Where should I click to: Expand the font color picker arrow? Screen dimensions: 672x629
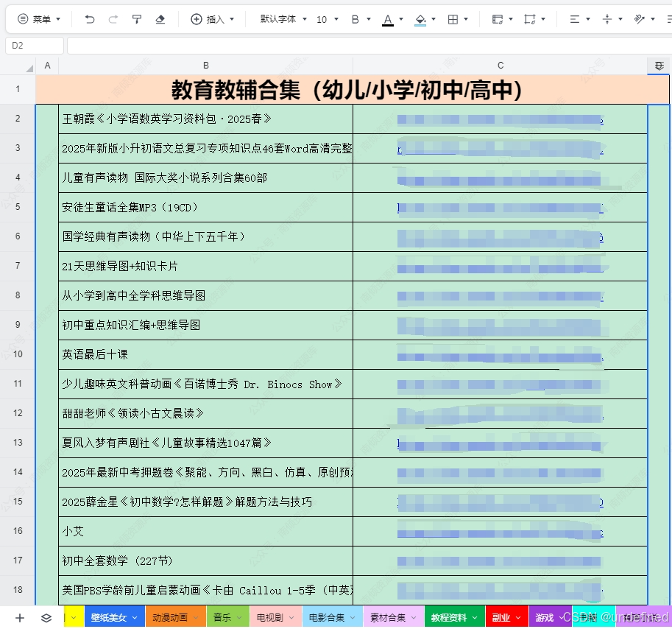click(401, 19)
